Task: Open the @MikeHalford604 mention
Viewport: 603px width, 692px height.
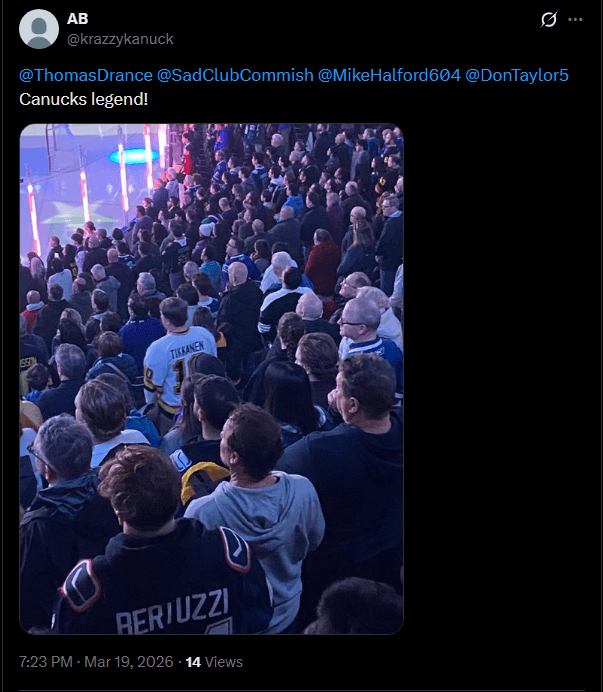Action: click(x=389, y=75)
